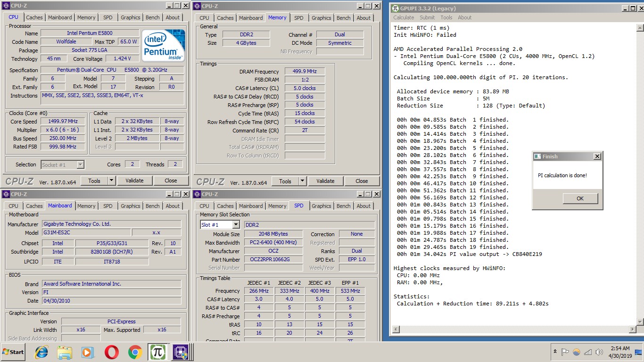The height and width of the screenshot is (362, 644).
Task: Click the Close button in the Memory-tab CPU-Z window
Action: tap(362, 181)
